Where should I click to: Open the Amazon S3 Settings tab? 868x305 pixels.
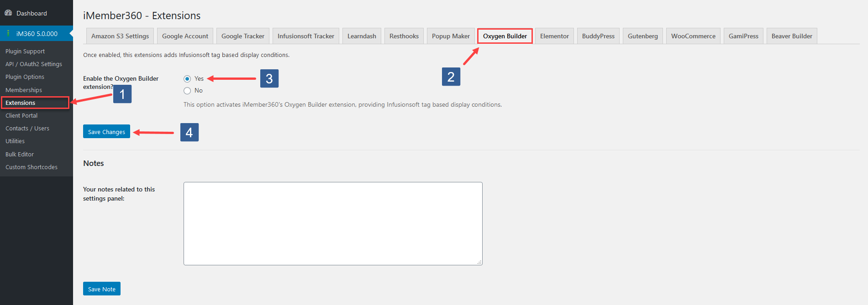pos(120,36)
